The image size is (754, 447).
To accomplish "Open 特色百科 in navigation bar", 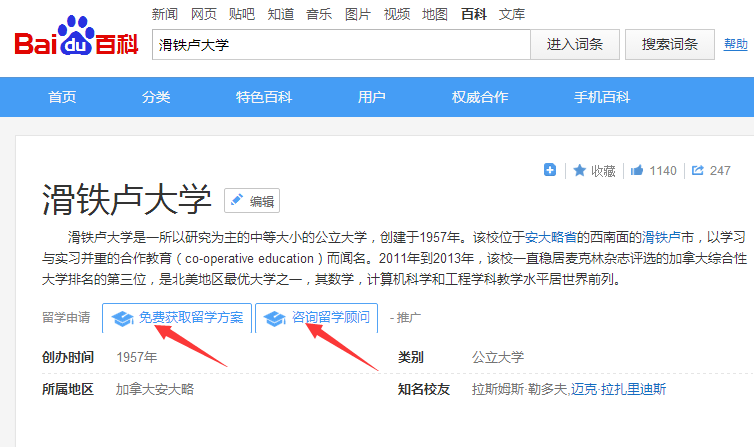I will tap(264, 97).
